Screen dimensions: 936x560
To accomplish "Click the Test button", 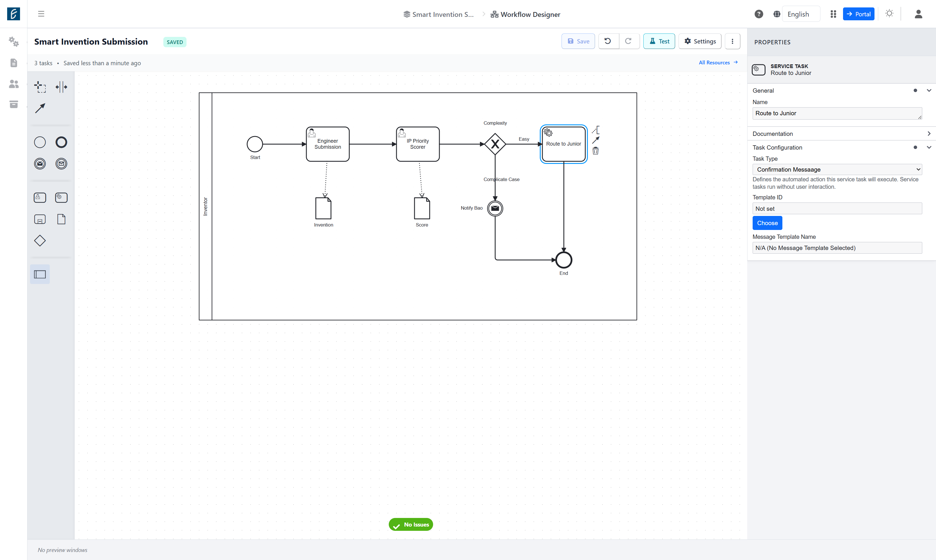I will [x=659, y=41].
